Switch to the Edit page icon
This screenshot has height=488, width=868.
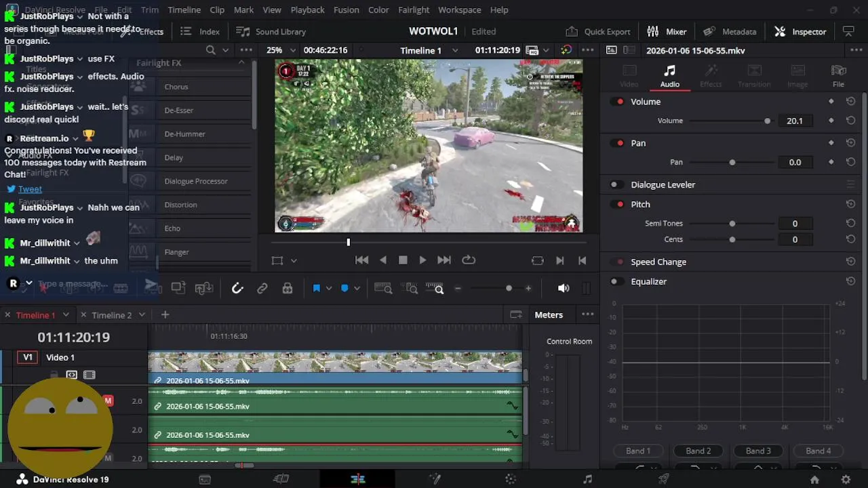tap(358, 479)
